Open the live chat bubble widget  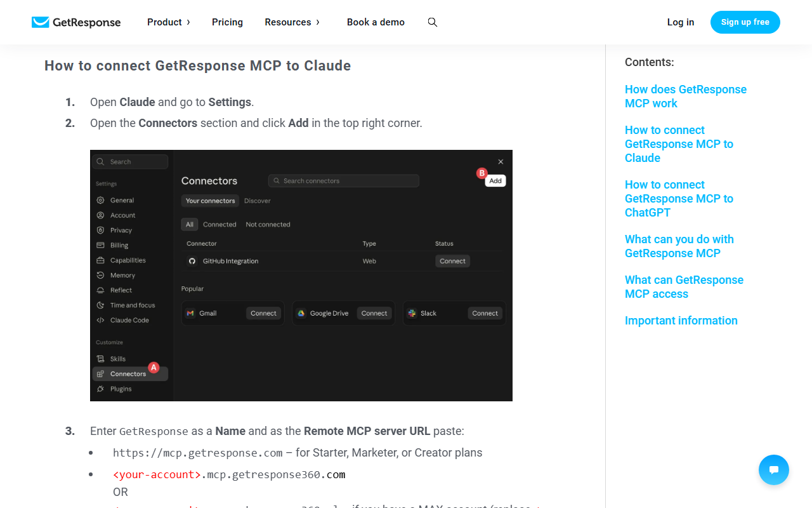point(774,470)
